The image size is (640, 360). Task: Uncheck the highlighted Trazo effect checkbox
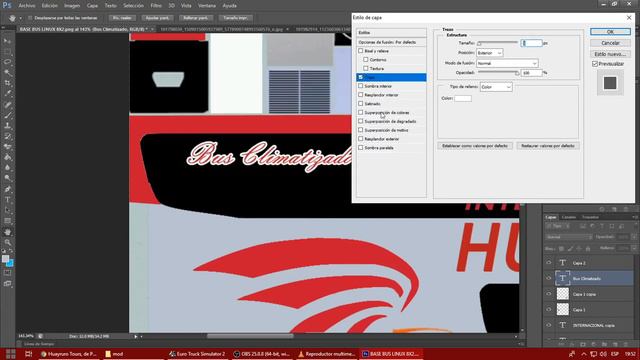(360, 77)
